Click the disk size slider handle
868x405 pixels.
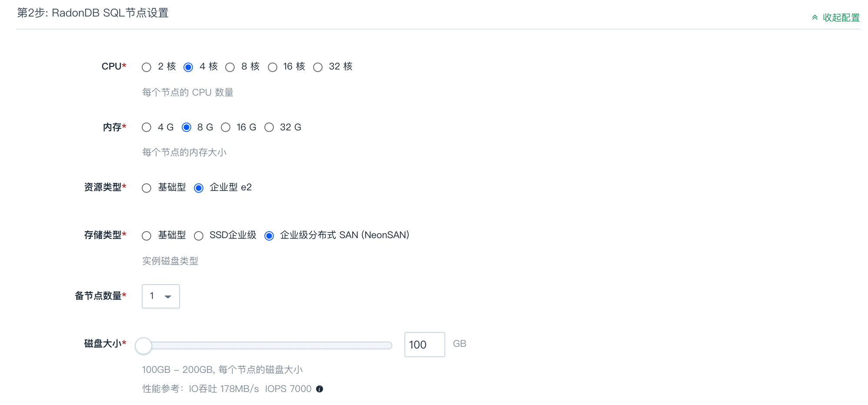[144, 345]
